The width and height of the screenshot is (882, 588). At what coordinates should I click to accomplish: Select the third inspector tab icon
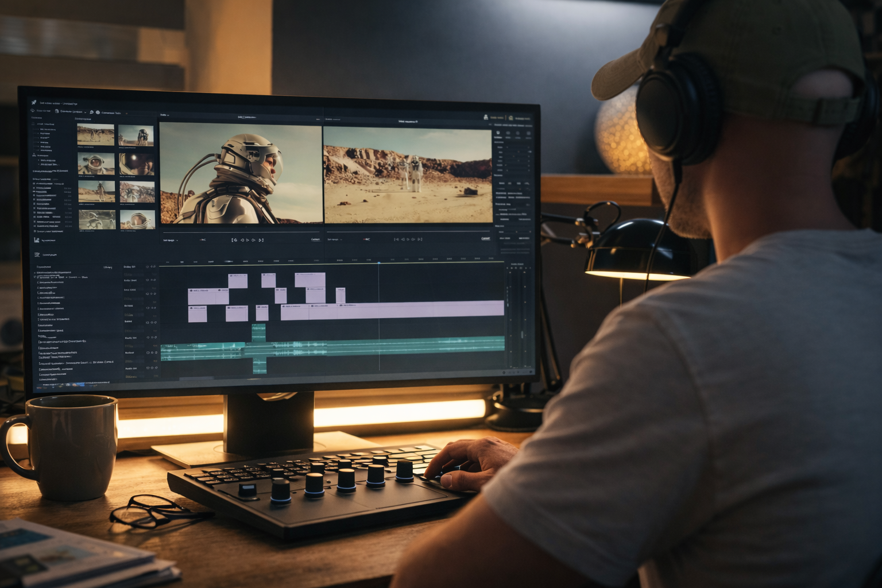point(518,133)
